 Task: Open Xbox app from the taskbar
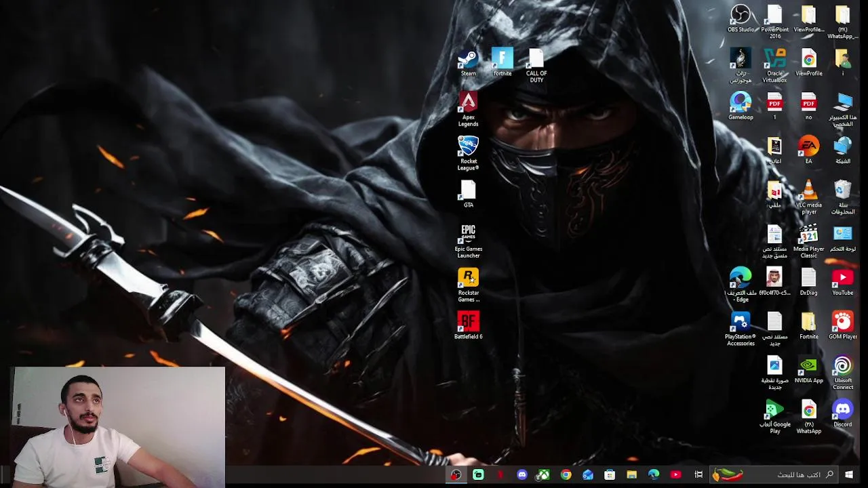tap(543, 475)
